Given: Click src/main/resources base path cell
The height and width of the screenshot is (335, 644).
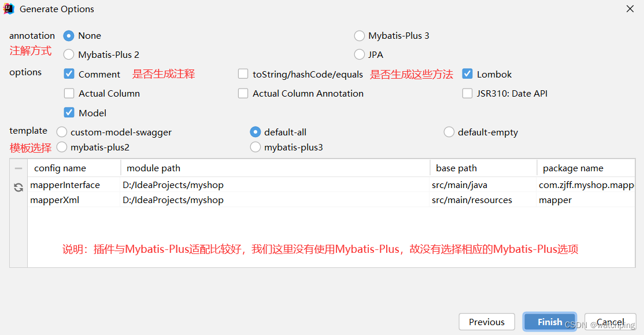Looking at the screenshot, I should coord(483,200).
